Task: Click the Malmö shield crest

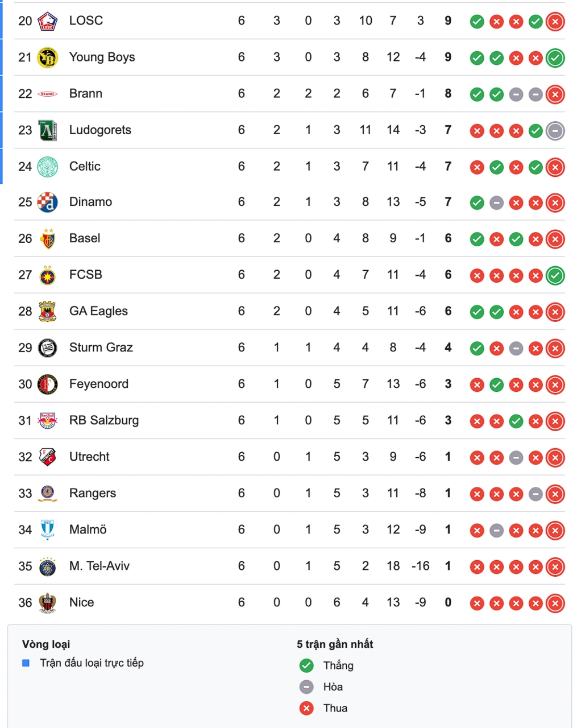Action: 48,530
